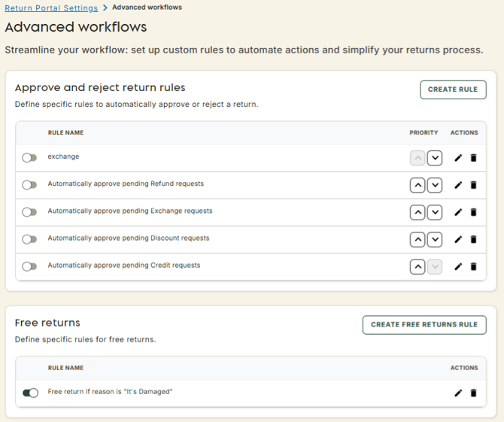Click the Create Rule button
The image size is (504, 422).
point(453,90)
